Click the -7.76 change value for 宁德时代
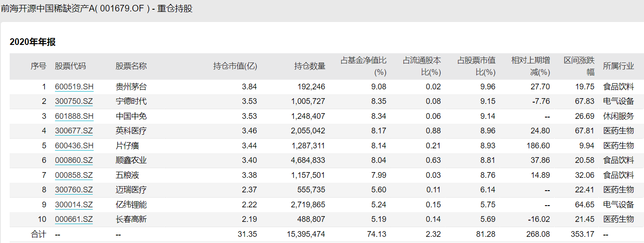The image size is (644, 243). pyautogui.click(x=541, y=101)
